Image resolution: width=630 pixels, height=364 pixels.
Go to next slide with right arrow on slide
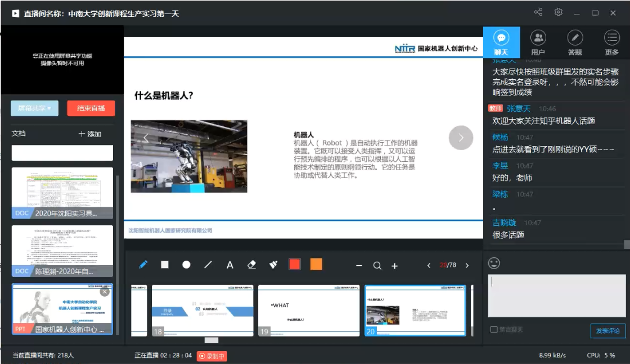point(461,138)
